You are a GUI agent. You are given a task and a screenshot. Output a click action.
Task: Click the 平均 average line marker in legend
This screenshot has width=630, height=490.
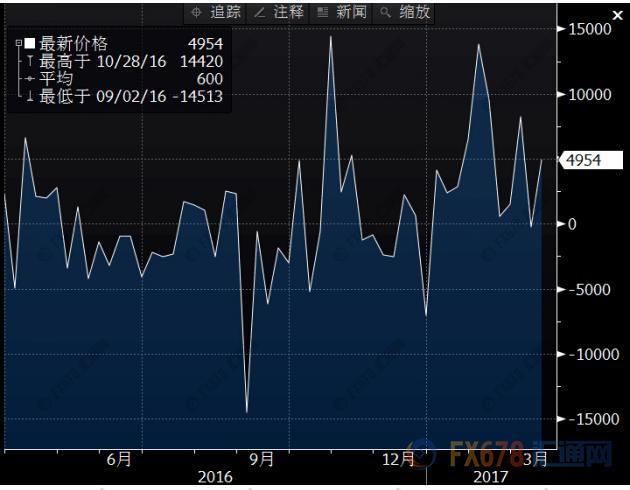pyautogui.click(x=29, y=79)
